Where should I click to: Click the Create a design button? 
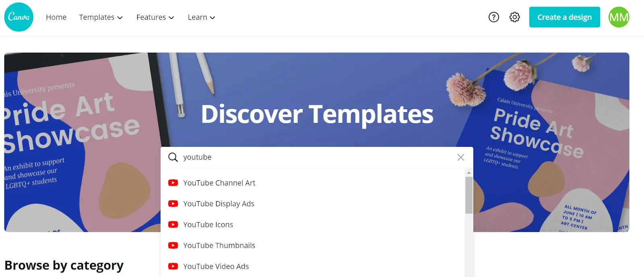(564, 17)
